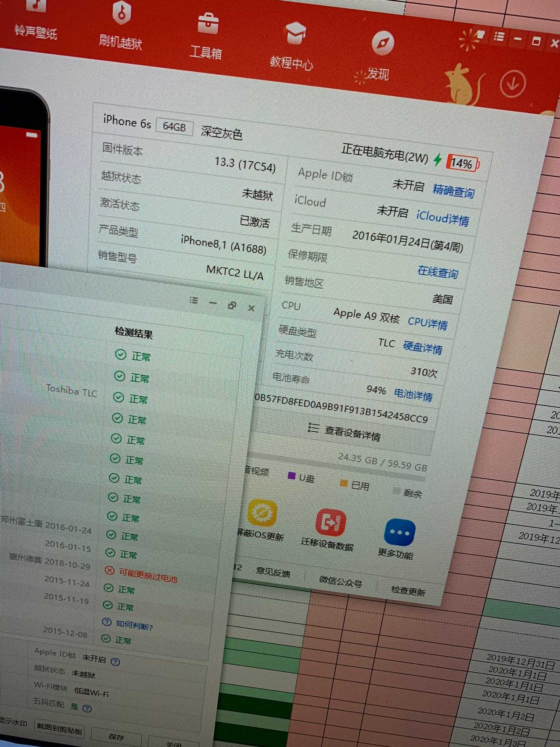The image size is (560, 747).
Task: Click the red X warning icon for battery
Action: coord(110,570)
